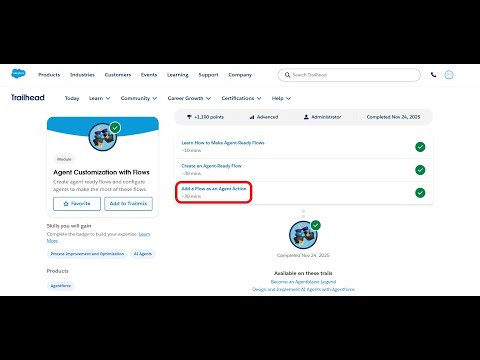Open the Company menu
The height and width of the screenshot is (360, 480).
240,75
